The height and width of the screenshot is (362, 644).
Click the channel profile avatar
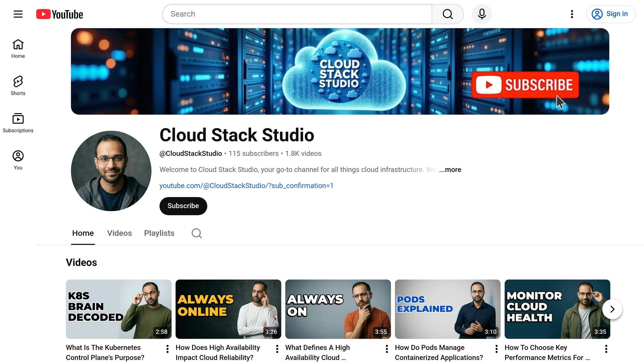[x=111, y=171]
